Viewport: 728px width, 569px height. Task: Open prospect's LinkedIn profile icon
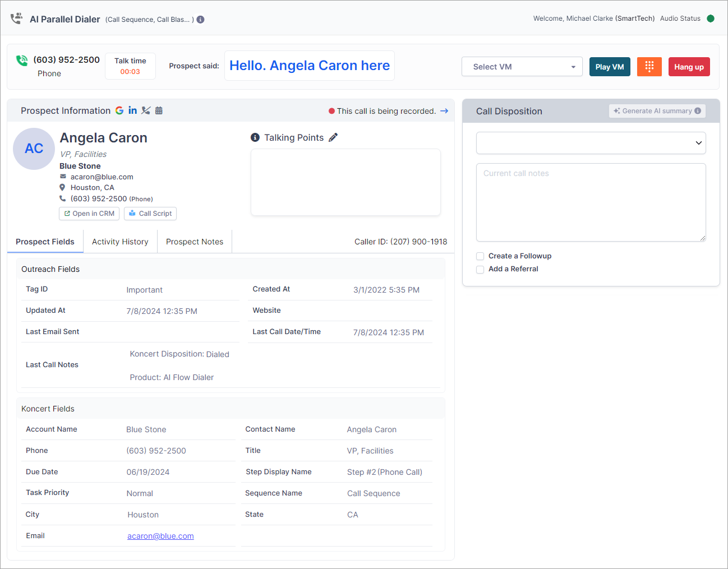132,110
